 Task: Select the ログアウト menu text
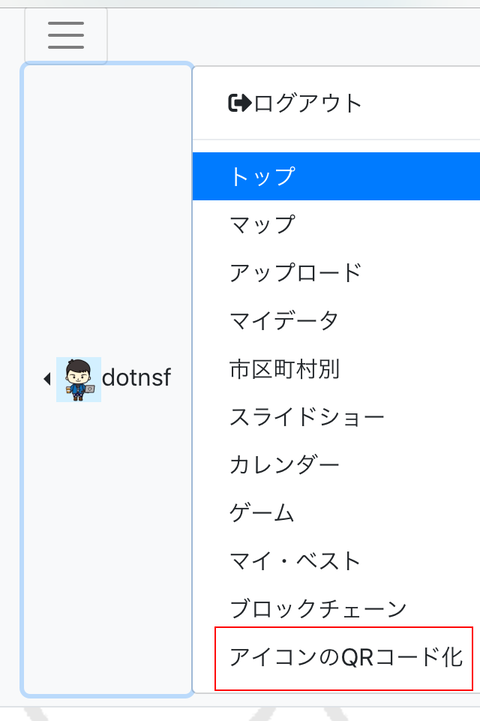[x=308, y=103]
